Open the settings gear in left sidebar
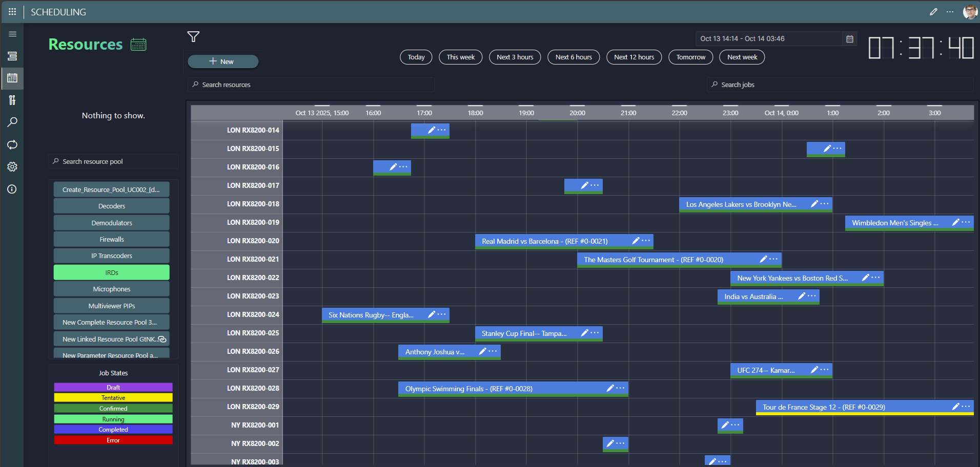The height and width of the screenshot is (467, 980). pyautogui.click(x=12, y=167)
